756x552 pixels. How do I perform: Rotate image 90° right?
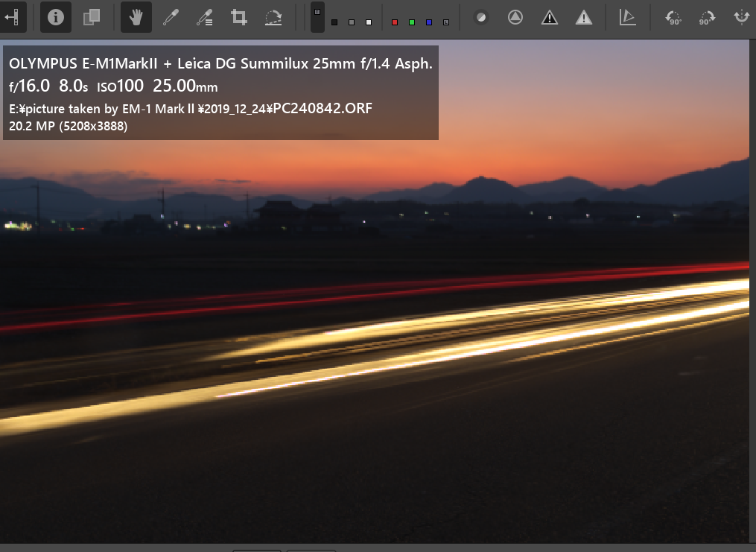tap(708, 17)
